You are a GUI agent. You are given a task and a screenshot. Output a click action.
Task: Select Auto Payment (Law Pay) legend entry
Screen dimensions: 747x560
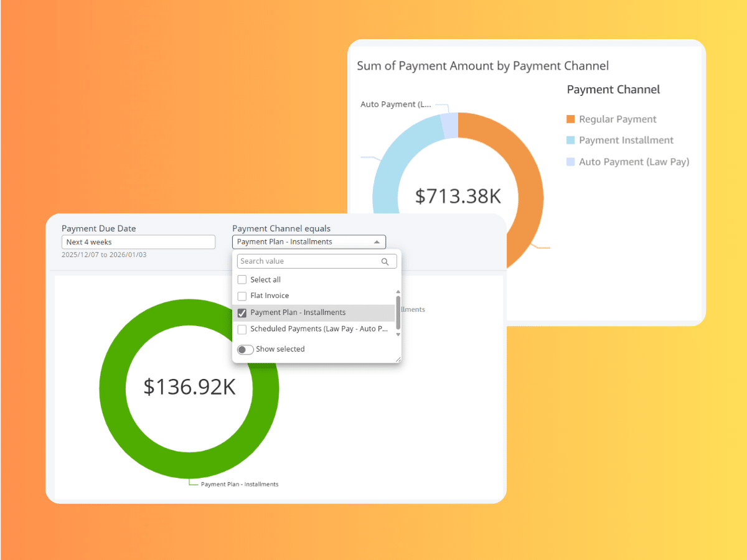pos(634,162)
